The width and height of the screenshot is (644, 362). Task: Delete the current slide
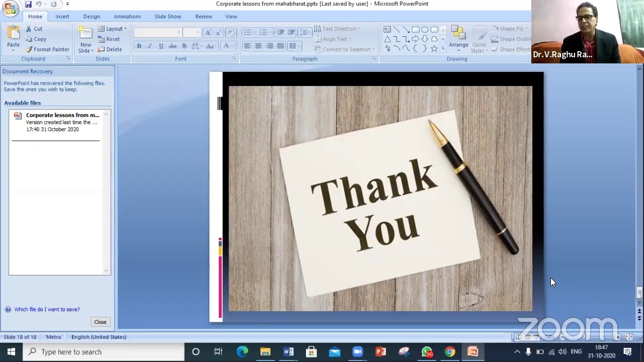[x=110, y=49]
